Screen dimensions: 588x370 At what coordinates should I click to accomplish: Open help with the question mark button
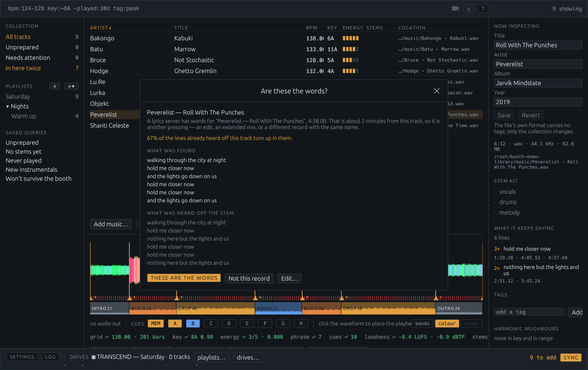click(x=483, y=9)
